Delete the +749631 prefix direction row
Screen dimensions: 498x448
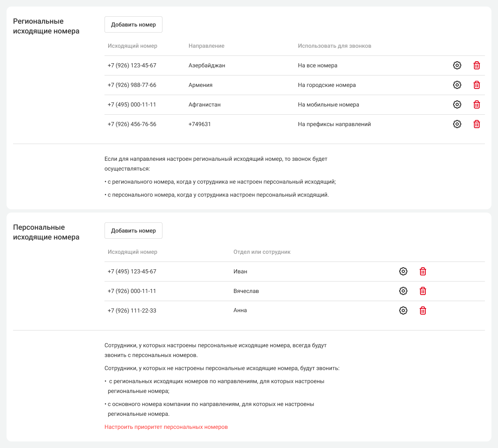tap(476, 124)
